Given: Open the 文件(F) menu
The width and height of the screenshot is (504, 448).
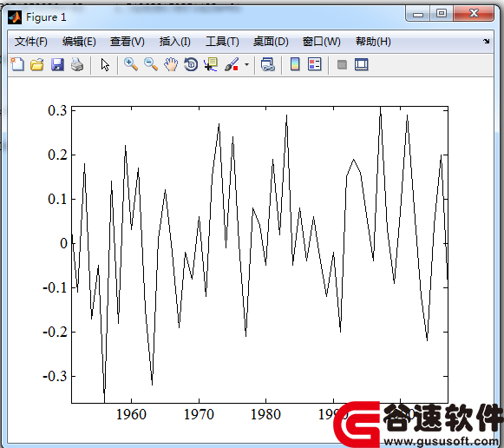Looking at the screenshot, I should point(31,42).
